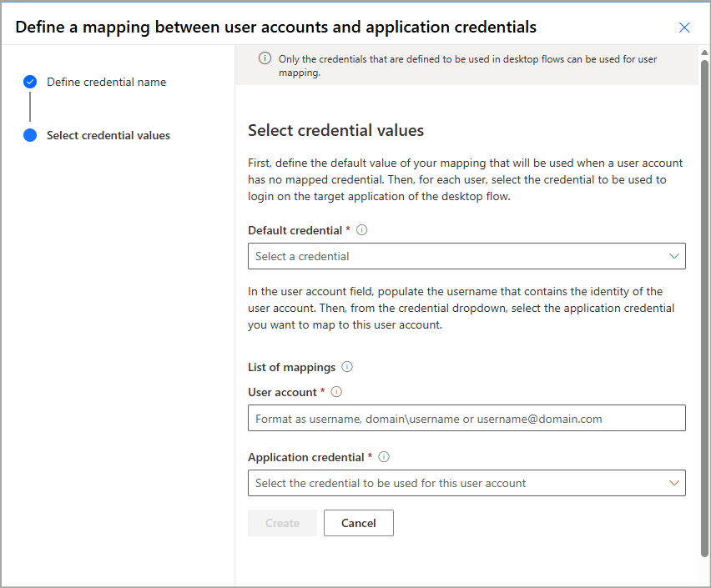Click the paragraph starting 'In the user account field'
Image resolution: width=711 pixels, height=588 pixels.
pyautogui.click(x=461, y=308)
